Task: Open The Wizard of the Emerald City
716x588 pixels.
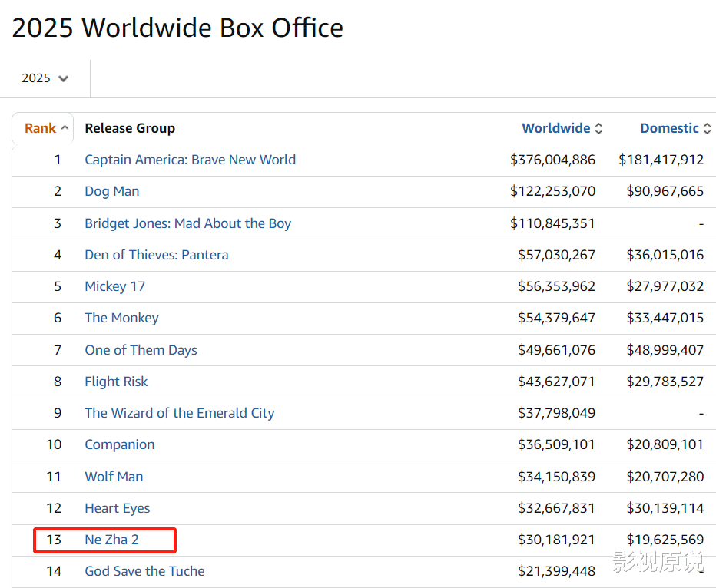Action: (179, 413)
